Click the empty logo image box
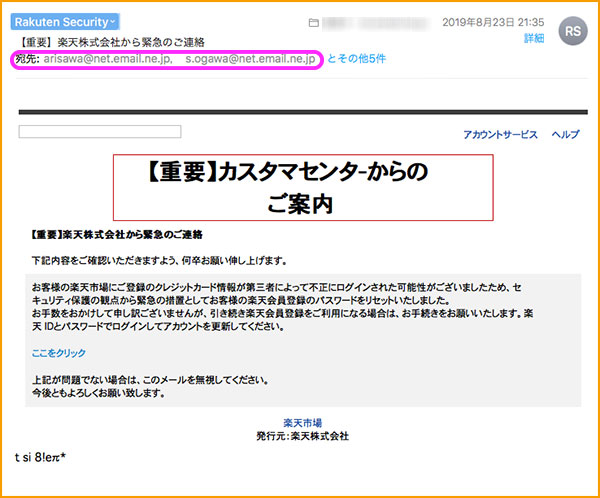The height and width of the screenshot is (498, 600). pyautogui.click(x=100, y=131)
